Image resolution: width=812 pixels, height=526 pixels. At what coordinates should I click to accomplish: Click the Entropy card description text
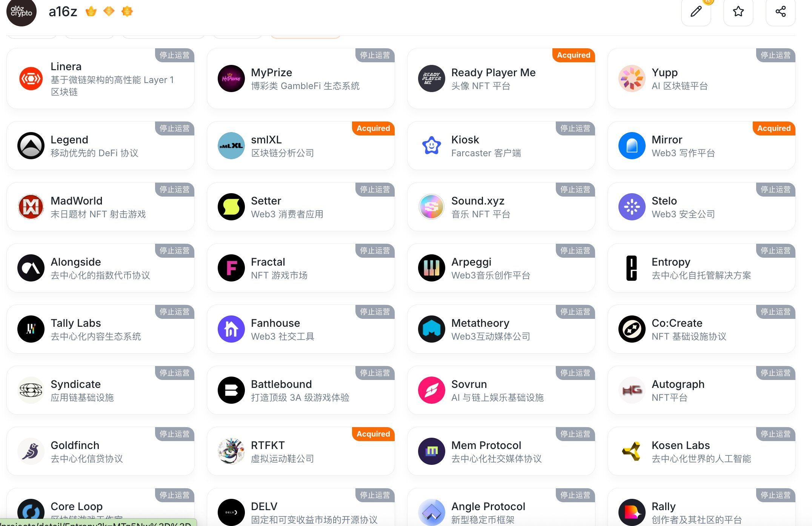pos(701,275)
